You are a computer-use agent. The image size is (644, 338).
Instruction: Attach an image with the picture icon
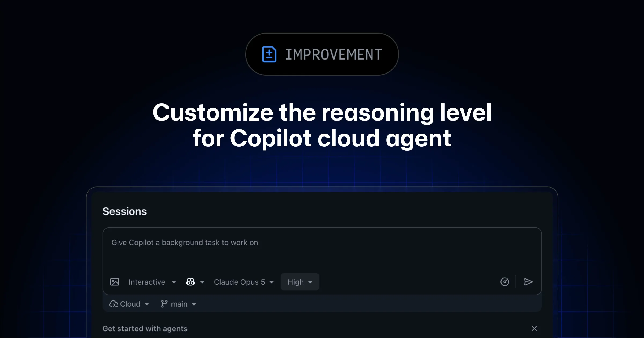tap(115, 282)
